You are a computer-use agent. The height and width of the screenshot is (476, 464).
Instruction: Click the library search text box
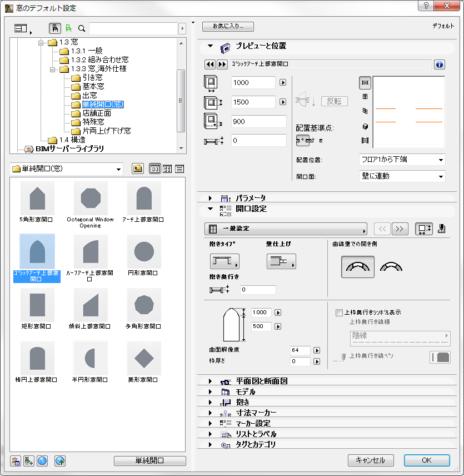pyautogui.click(x=133, y=28)
